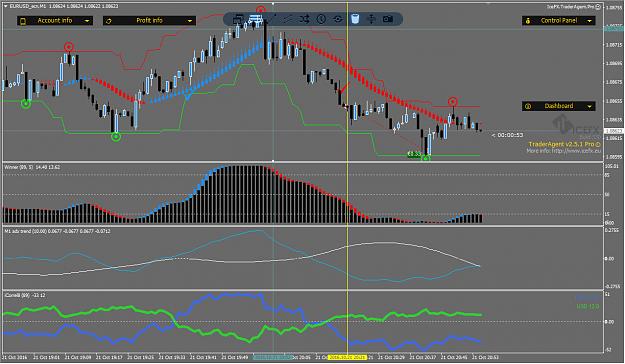This screenshot has height=364, width=625.
Task: Click the smiley face next to IceFX TraderAgent Pro
Action: pyautogui.click(x=598, y=7)
